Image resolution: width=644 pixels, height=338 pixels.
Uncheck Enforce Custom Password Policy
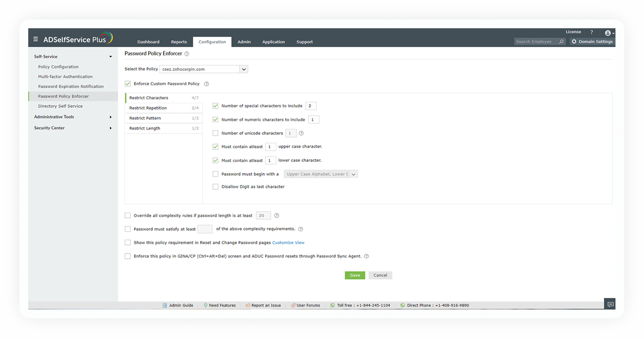(x=128, y=84)
